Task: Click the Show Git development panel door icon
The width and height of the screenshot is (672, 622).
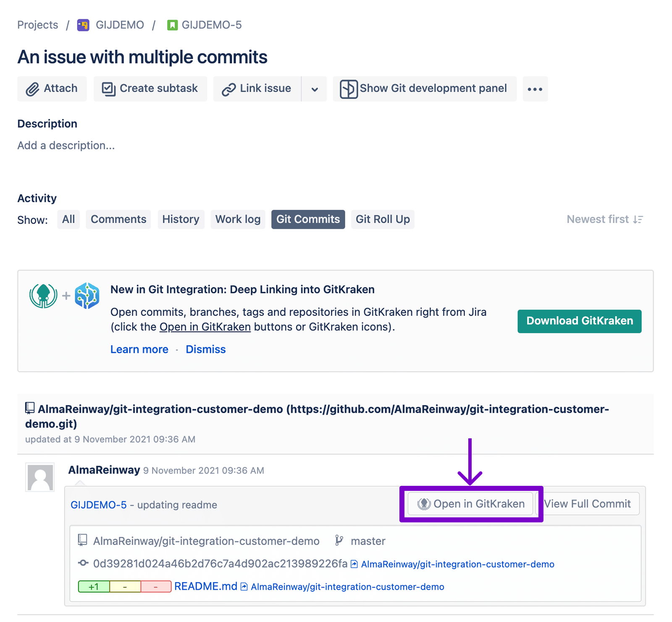Action: 348,89
